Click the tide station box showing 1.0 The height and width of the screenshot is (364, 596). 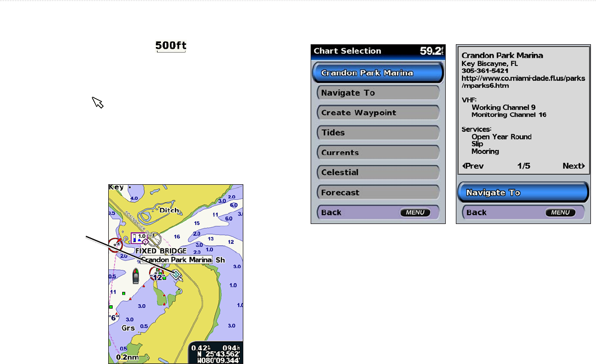tap(138, 239)
